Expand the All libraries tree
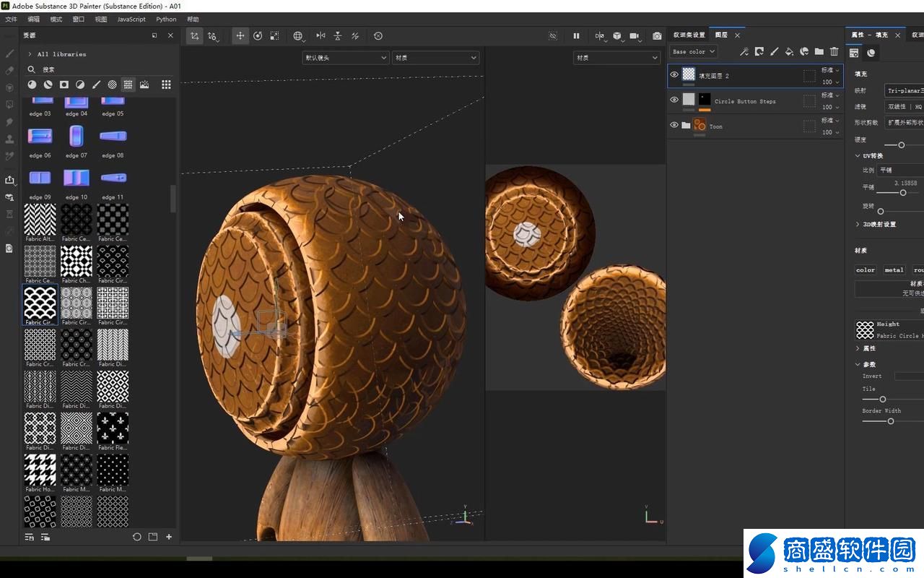924x578 pixels. point(30,54)
